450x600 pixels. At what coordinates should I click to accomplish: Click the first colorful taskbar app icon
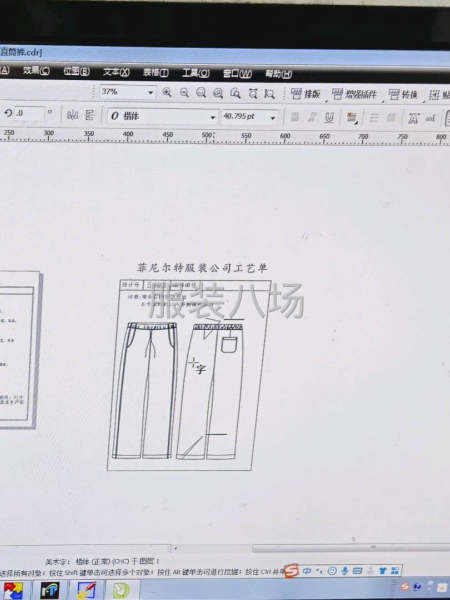(13, 591)
